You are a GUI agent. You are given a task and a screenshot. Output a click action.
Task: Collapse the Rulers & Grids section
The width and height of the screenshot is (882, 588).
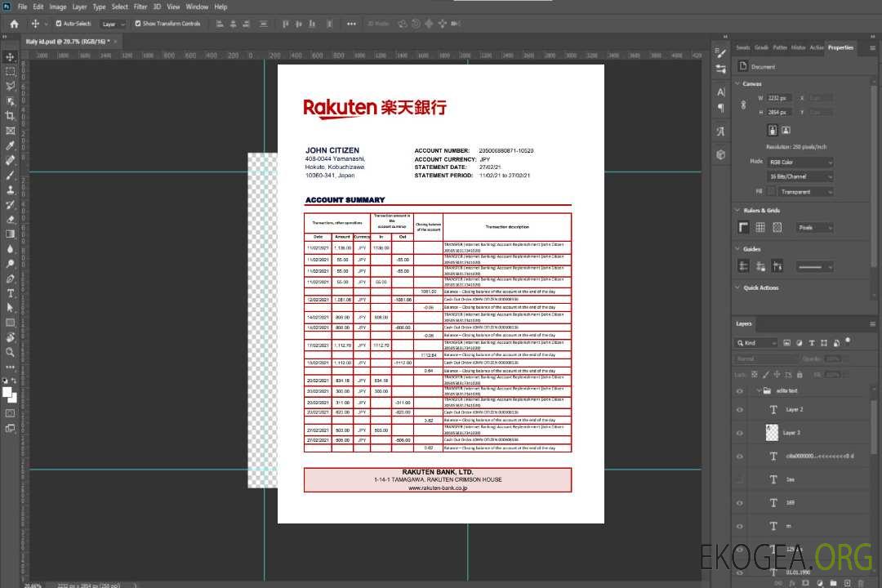(x=737, y=210)
